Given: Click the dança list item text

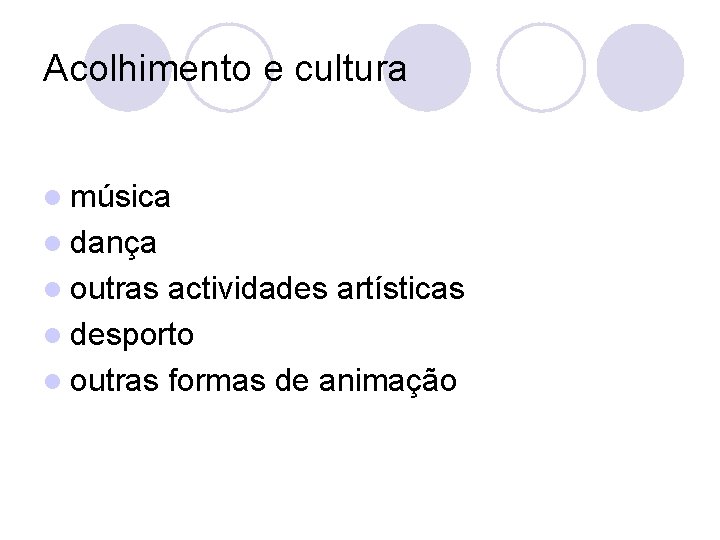Looking at the screenshot, I should [x=113, y=243].
